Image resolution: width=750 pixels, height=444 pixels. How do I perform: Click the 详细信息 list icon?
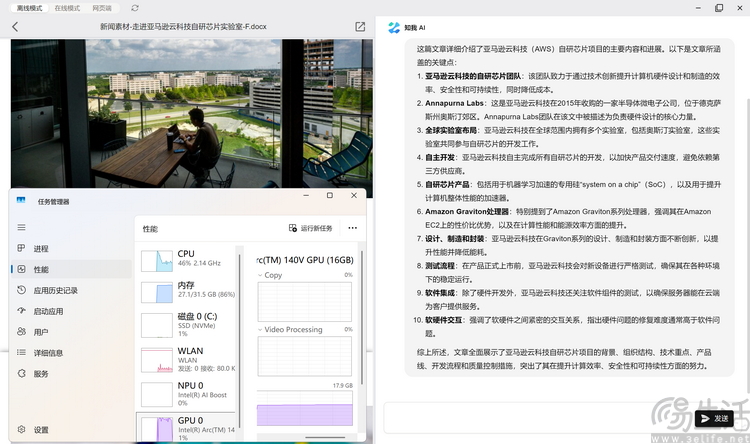pyautogui.click(x=21, y=353)
